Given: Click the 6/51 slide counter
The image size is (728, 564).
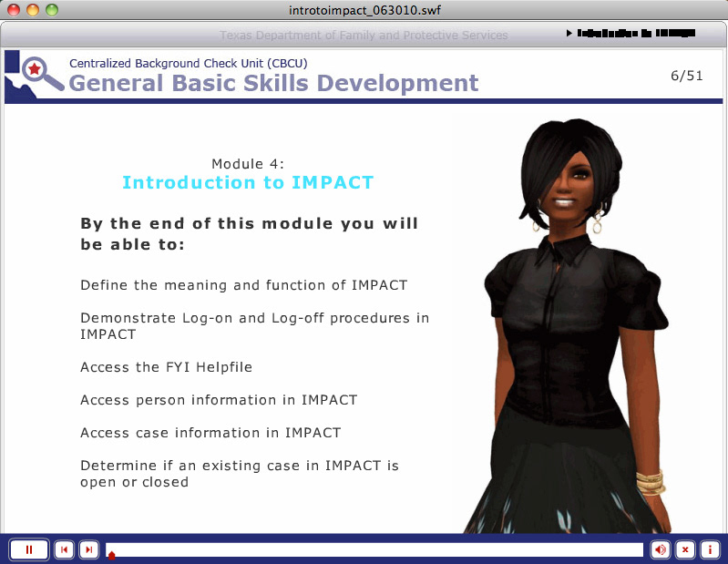Looking at the screenshot, I should pyautogui.click(x=687, y=76).
